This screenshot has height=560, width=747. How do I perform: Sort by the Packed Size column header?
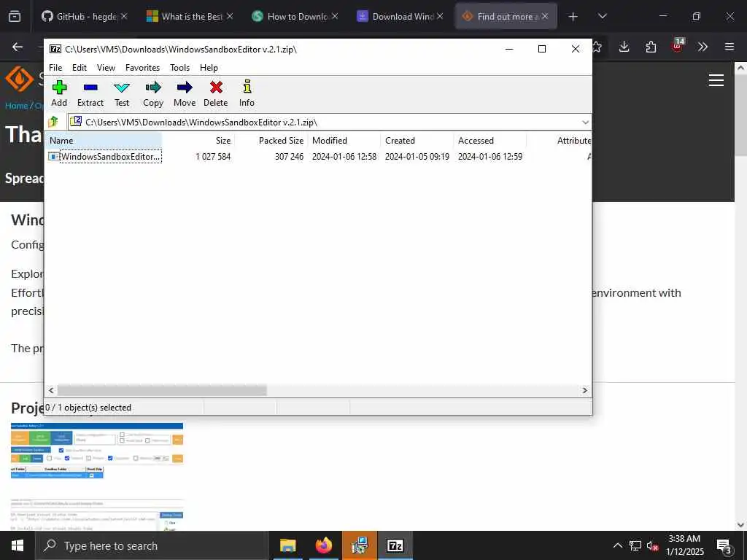pos(271,141)
